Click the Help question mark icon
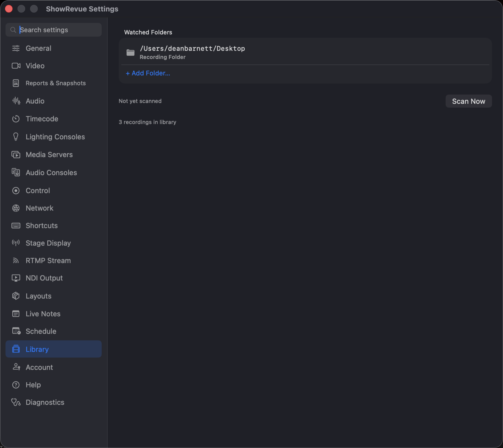Viewport: 503px width, 448px height. (x=16, y=385)
